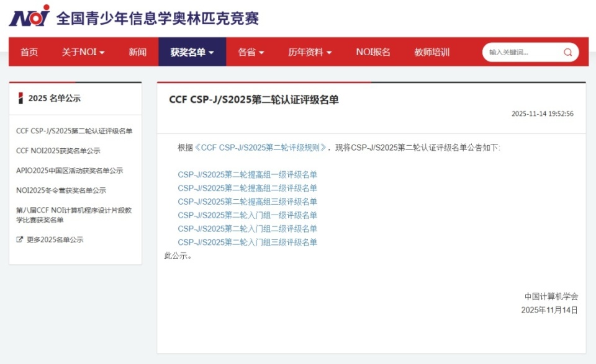This screenshot has width=596, height=364.
Task: Click the article title CCF CSP-J/S2025第二轮认证评级名单
Action: pyautogui.click(x=254, y=100)
